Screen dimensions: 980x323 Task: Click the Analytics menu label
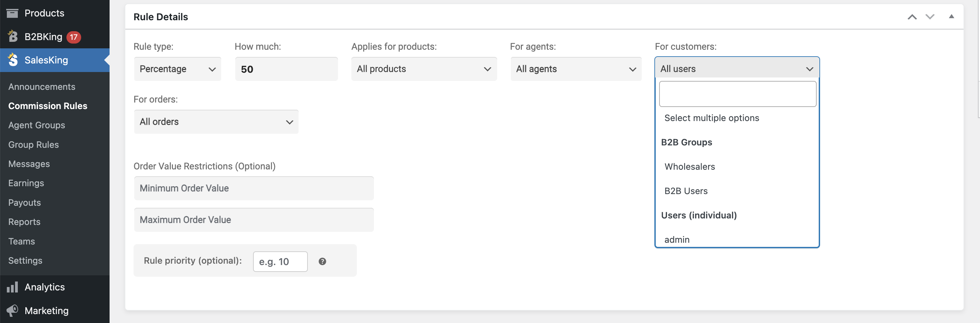pos(45,287)
